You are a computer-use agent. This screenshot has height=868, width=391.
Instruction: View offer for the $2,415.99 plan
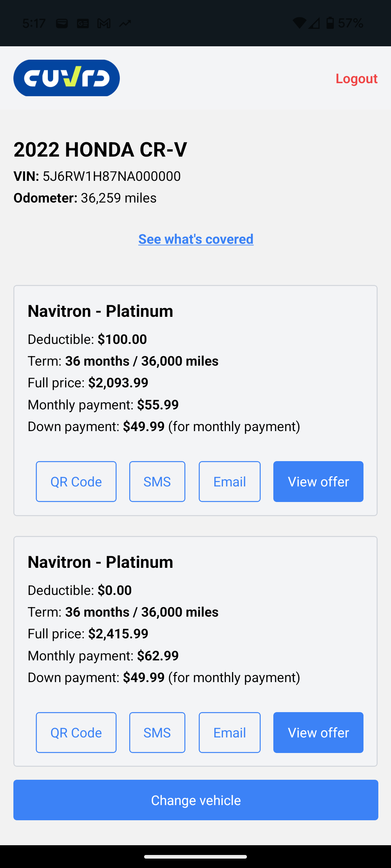pyautogui.click(x=318, y=732)
